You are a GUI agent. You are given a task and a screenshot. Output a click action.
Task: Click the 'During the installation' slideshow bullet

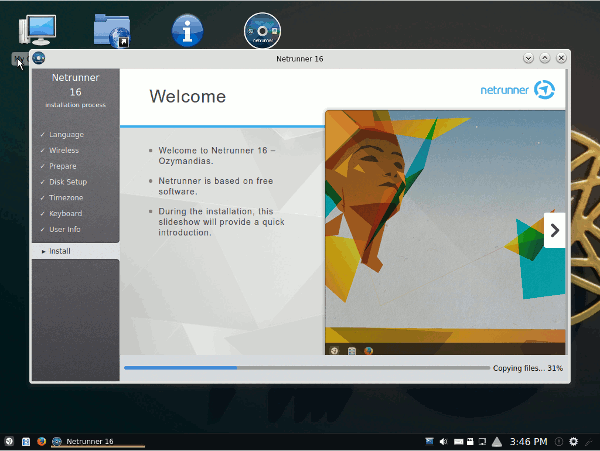point(221,222)
